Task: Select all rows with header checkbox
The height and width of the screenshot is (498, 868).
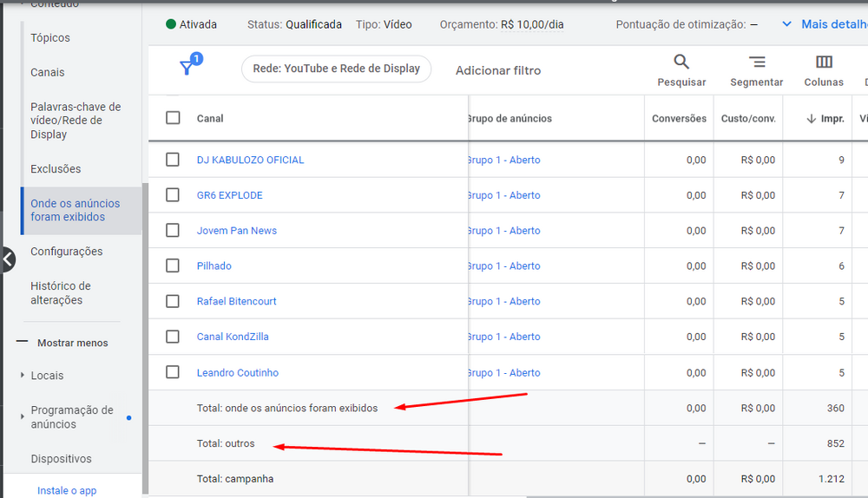Action: pyautogui.click(x=173, y=118)
